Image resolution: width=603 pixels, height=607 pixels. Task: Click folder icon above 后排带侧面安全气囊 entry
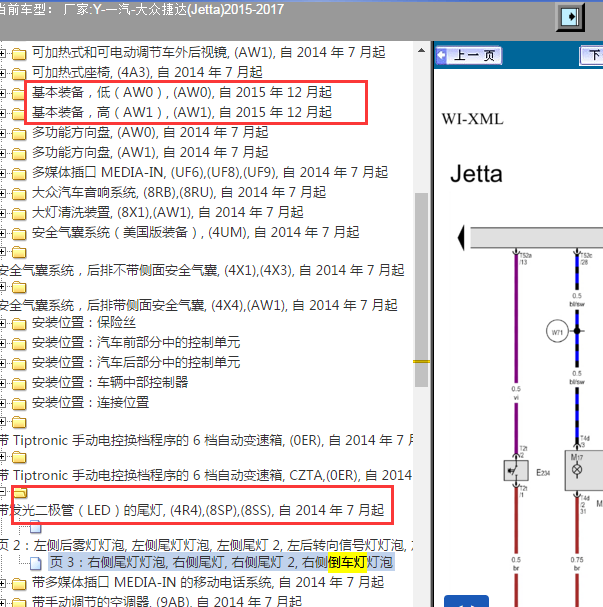pos(19,287)
